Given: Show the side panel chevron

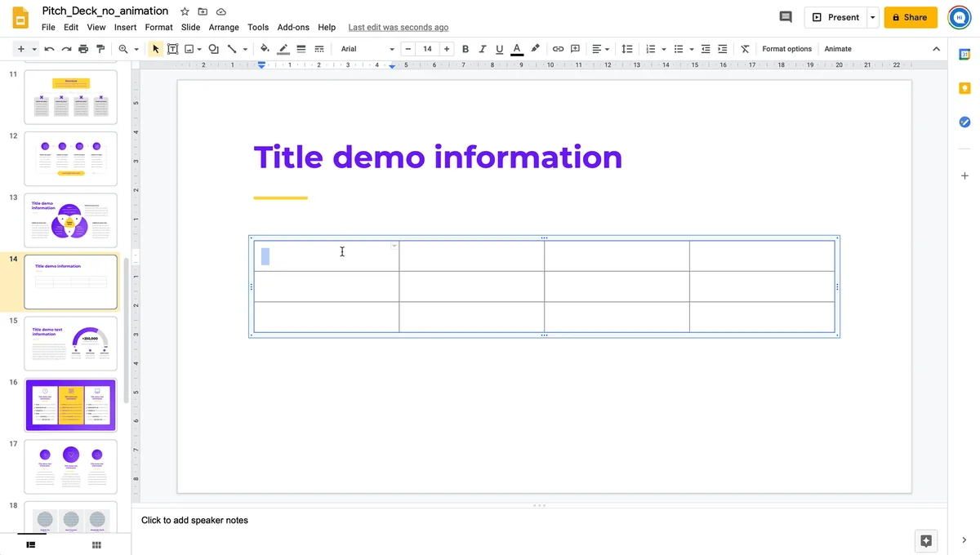Looking at the screenshot, I should (x=964, y=539).
